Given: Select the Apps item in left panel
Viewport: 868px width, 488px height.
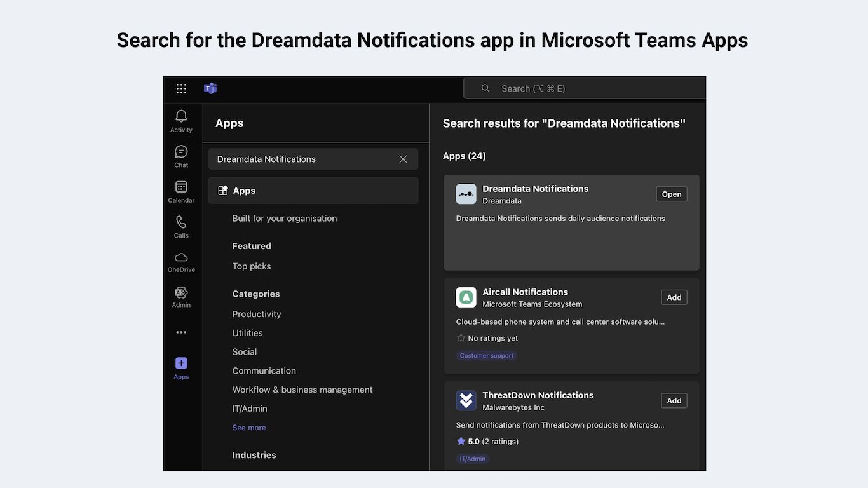Looking at the screenshot, I should [313, 191].
